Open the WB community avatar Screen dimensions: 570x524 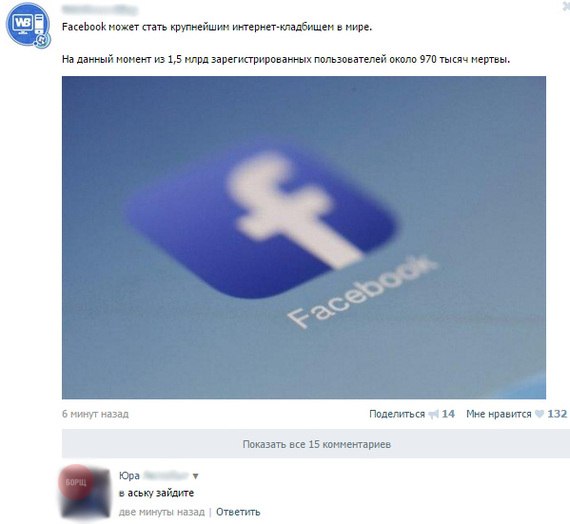(x=28, y=25)
